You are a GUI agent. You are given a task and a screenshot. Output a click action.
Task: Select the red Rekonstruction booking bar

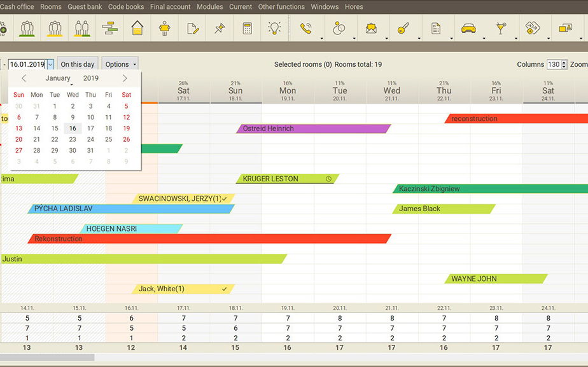pos(209,239)
